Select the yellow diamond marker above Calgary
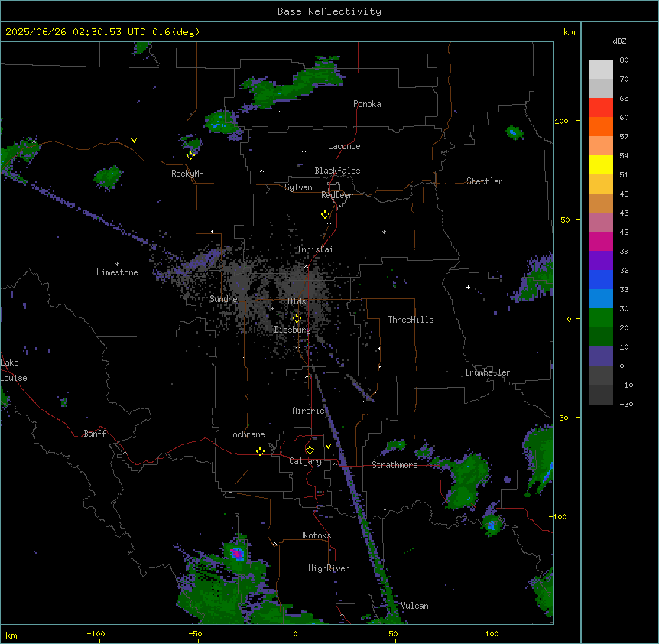 (x=310, y=450)
